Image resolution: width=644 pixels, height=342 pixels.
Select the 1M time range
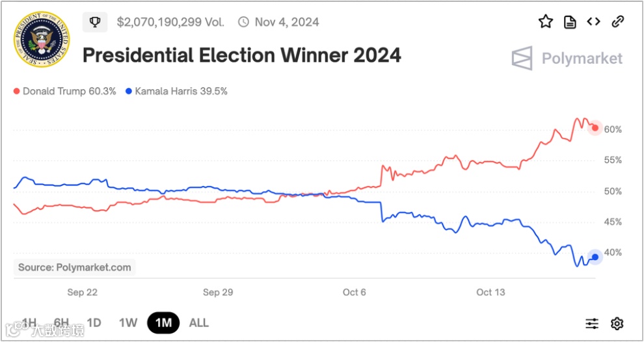[163, 322]
